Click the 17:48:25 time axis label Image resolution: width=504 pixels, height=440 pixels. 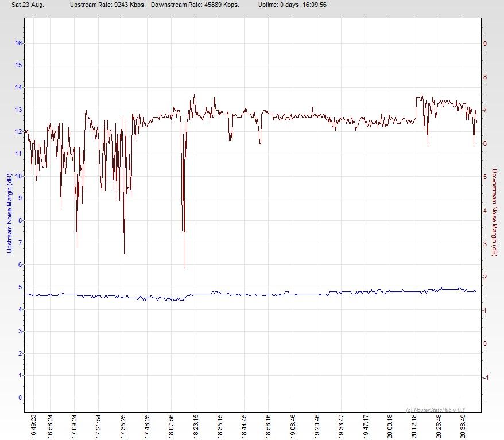pyautogui.click(x=147, y=426)
